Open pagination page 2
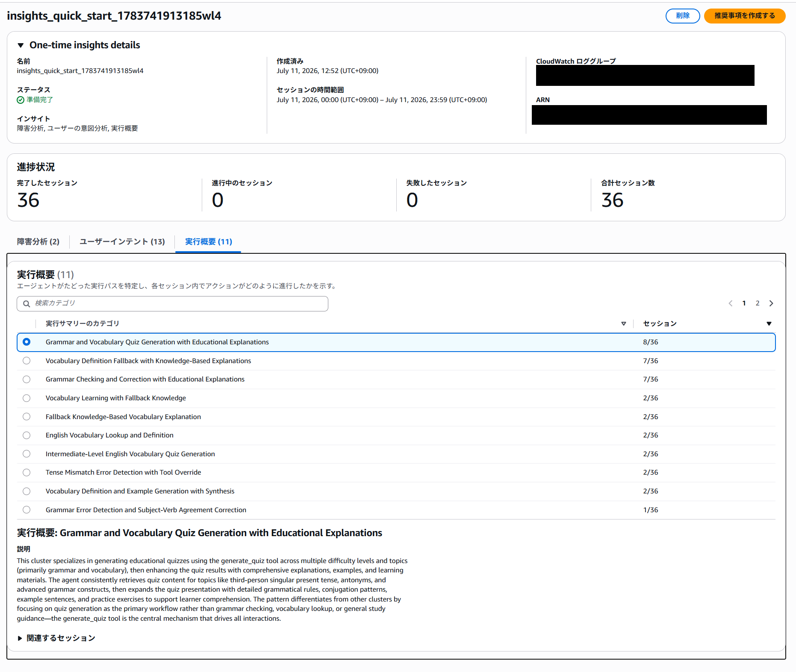 point(758,303)
